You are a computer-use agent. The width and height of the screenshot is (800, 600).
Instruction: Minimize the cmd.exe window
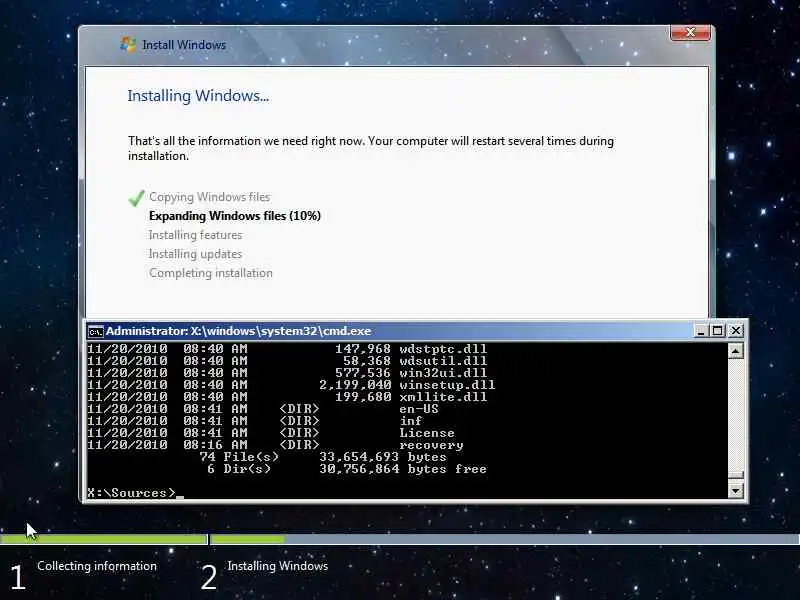click(x=701, y=331)
